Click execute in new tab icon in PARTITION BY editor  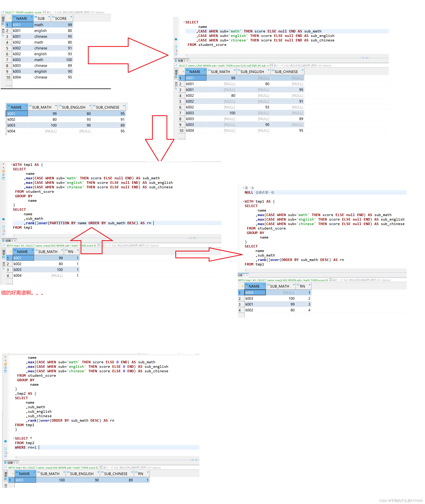(3, 168)
